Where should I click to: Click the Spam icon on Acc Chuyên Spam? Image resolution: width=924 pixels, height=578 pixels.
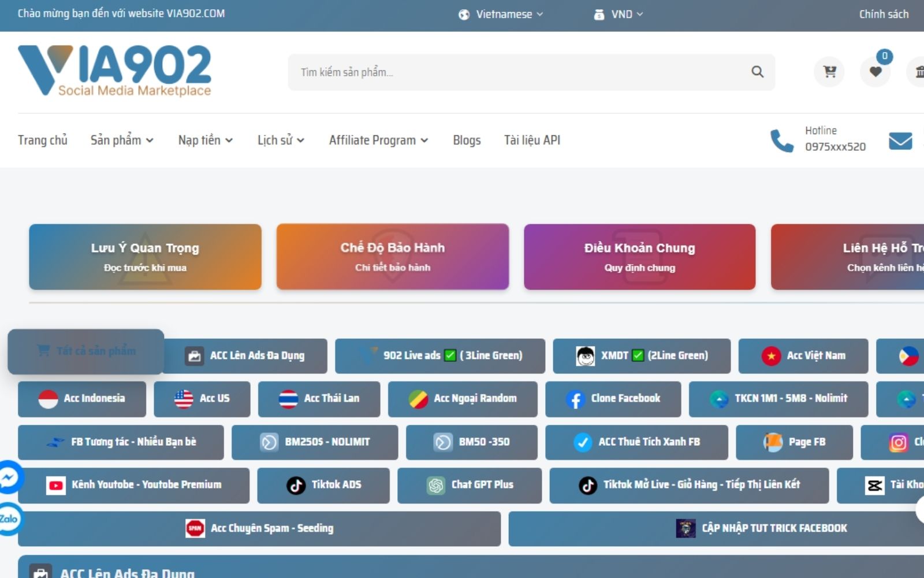tap(195, 528)
